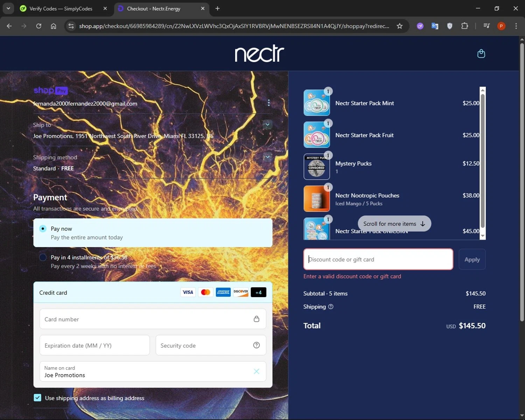
Task: Open the browser home page
Action: 53,26
